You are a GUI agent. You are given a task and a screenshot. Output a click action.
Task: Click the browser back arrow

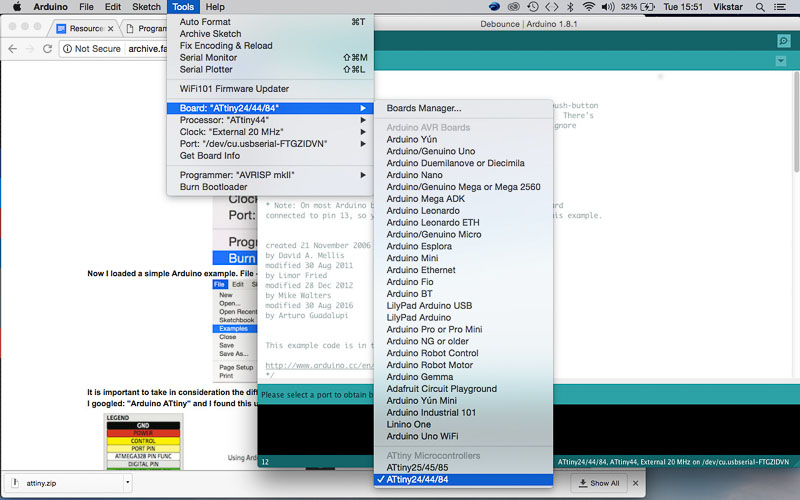coord(13,48)
